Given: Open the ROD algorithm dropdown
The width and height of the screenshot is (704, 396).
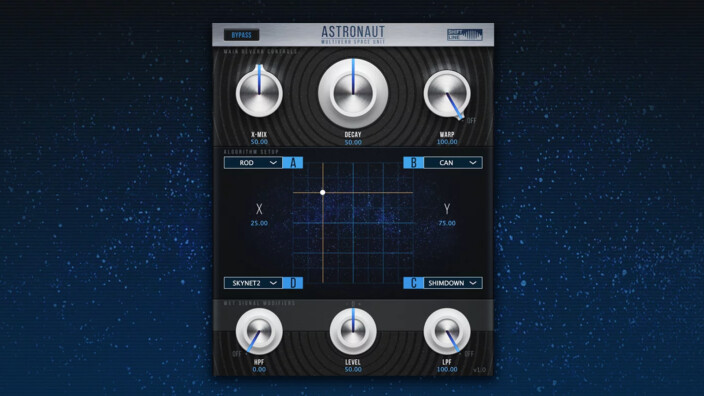Looking at the screenshot, I should tap(253, 163).
